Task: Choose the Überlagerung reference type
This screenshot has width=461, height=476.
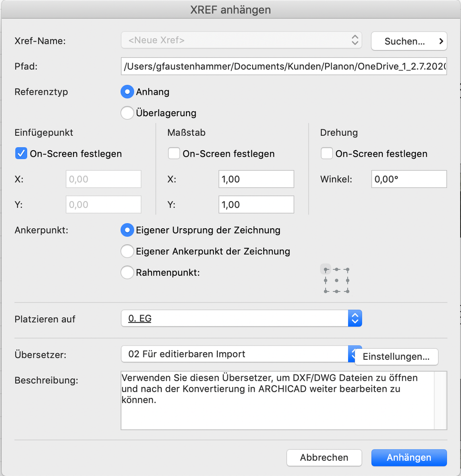Action: (x=127, y=113)
